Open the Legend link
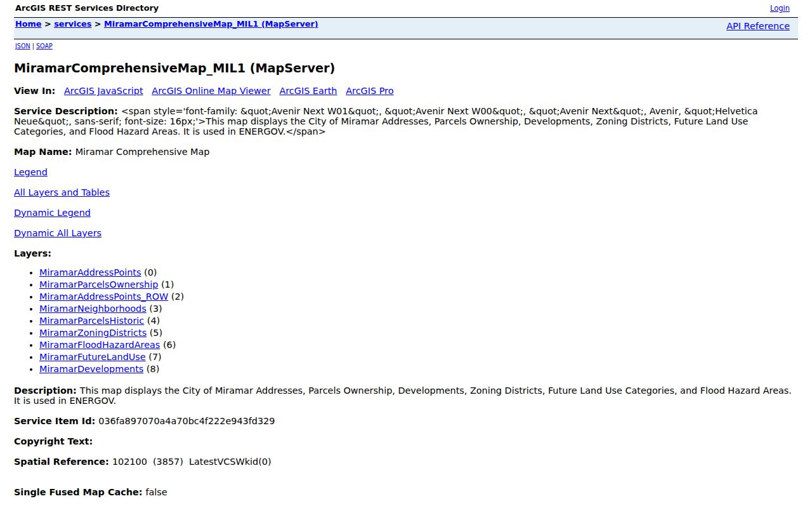 [x=30, y=172]
